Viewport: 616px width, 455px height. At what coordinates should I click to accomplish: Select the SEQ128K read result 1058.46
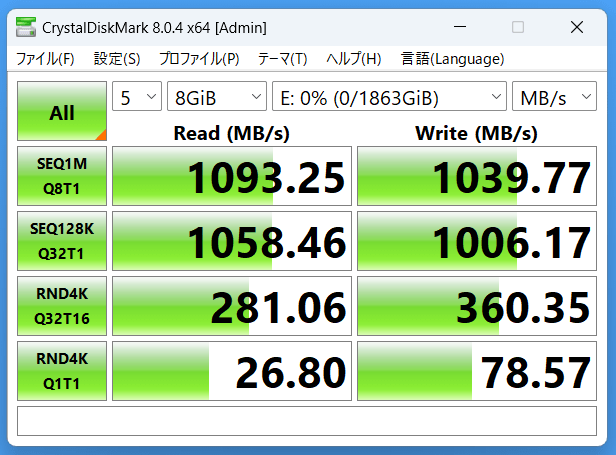(232, 241)
